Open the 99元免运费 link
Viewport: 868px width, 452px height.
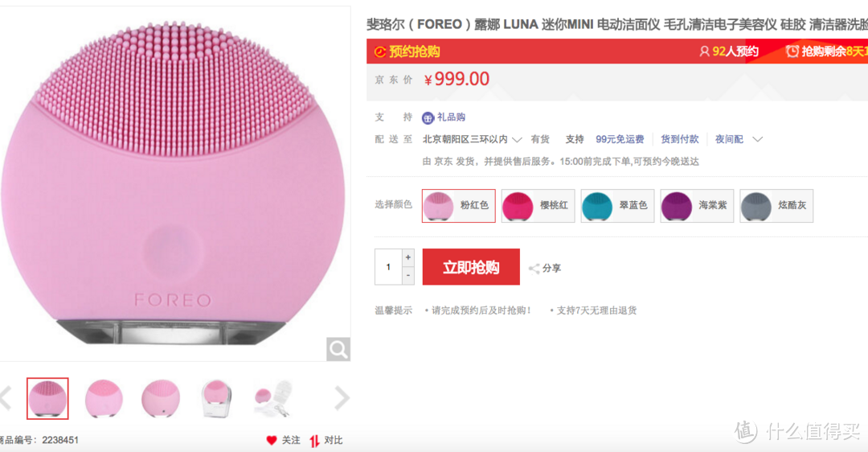[x=620, y=140]
